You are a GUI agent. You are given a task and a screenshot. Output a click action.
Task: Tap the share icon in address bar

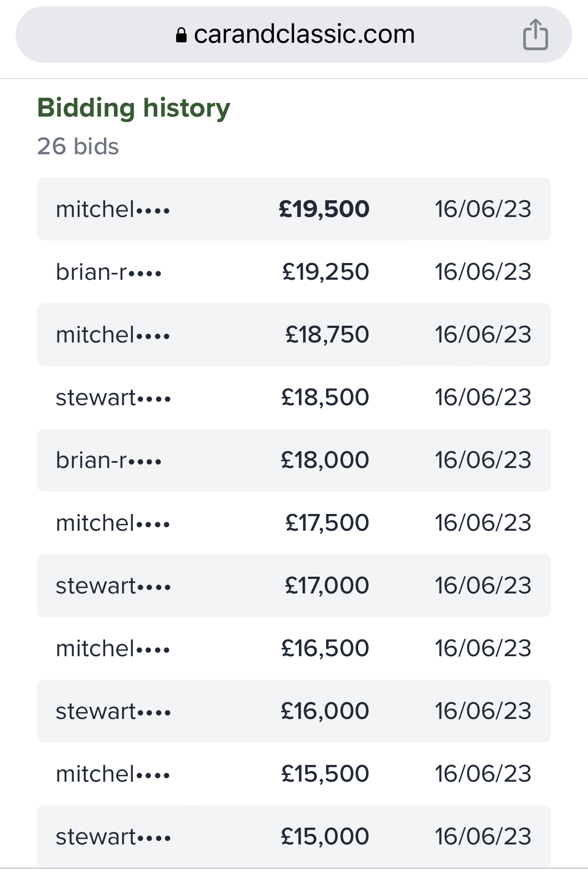click(x=535, y=35)
